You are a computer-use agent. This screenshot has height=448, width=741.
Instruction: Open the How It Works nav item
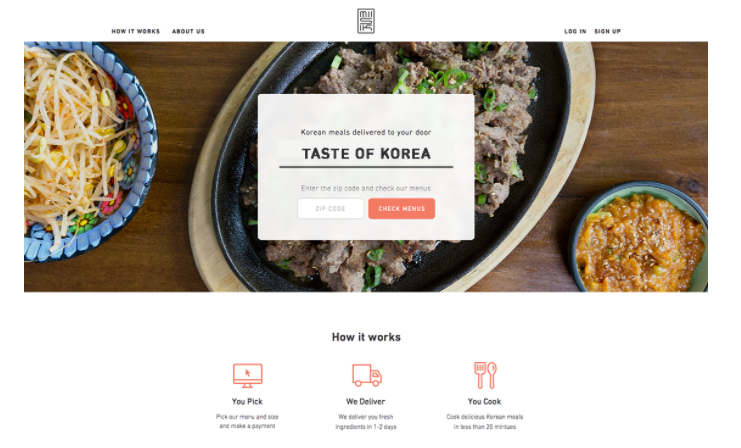coord(136,31)
